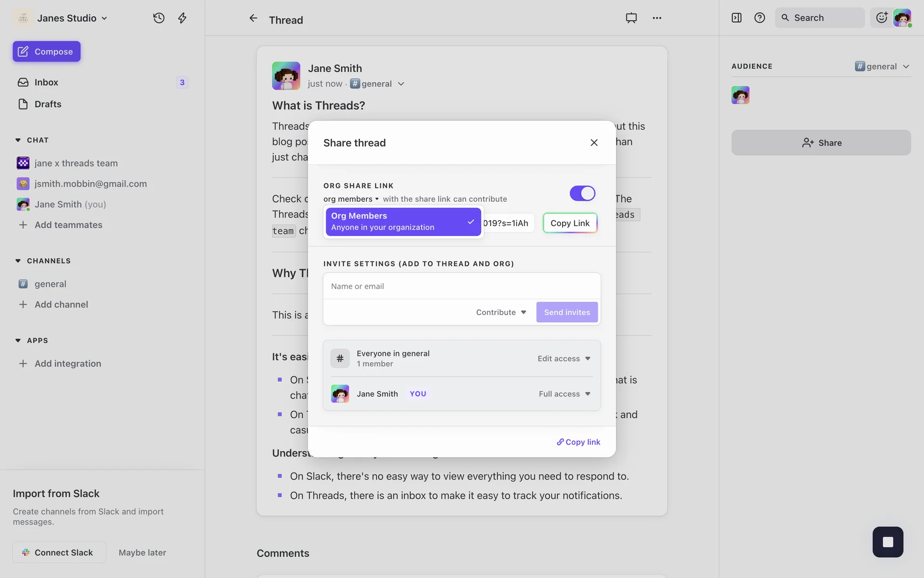The width and height of the screenshot is (924, 578).
Task: Open the comment bubble icon in thread header
Action: tap(631, 18)
